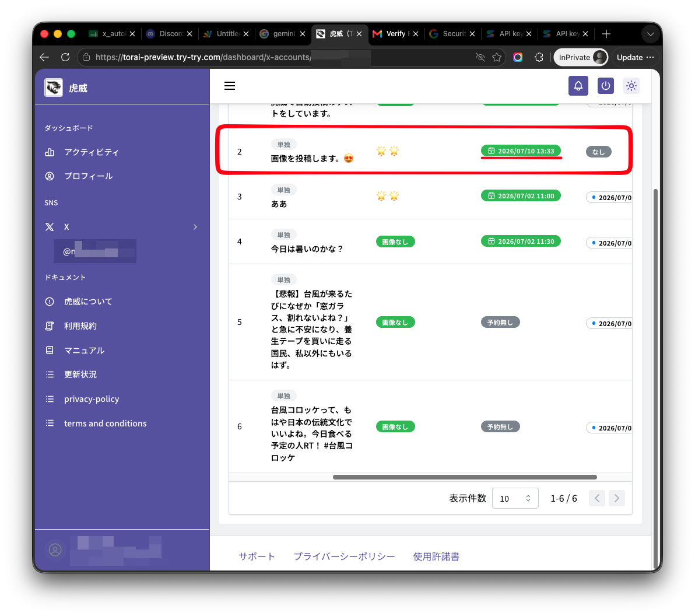Screen dimensions: 695x616
Task: Click the address bar URL
Action: pos(203,57)
